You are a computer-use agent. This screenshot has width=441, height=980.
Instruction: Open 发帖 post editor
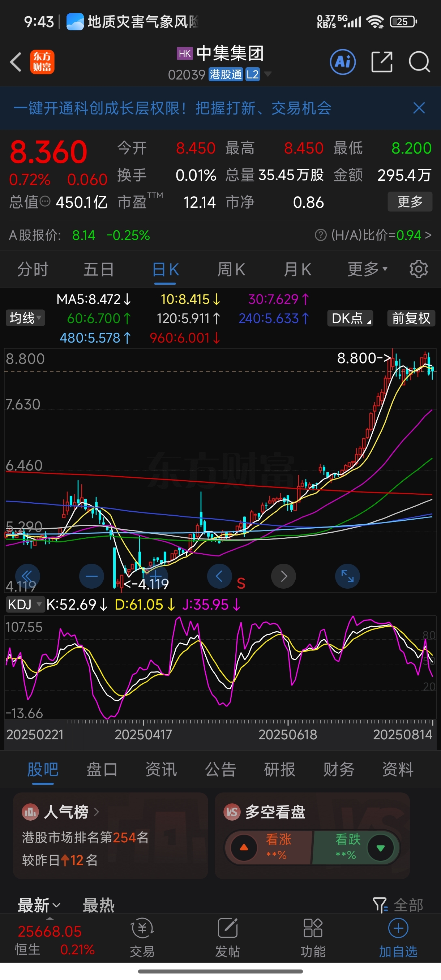pos(227,937)
